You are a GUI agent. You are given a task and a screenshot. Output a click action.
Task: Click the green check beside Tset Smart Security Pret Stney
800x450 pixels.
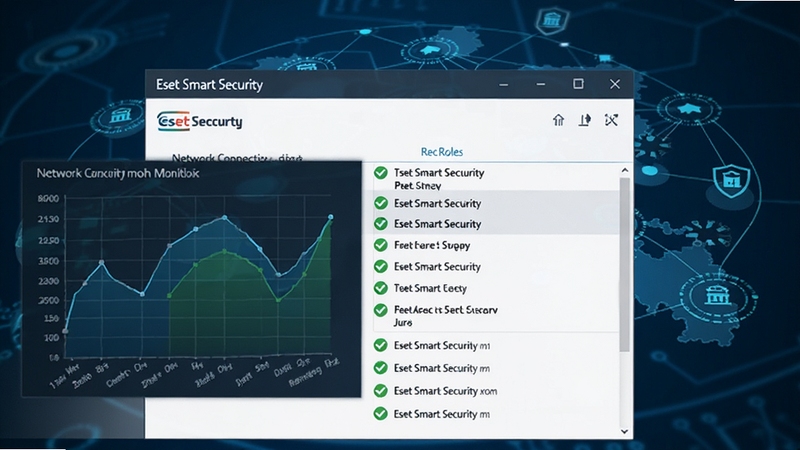pos(381,172)
